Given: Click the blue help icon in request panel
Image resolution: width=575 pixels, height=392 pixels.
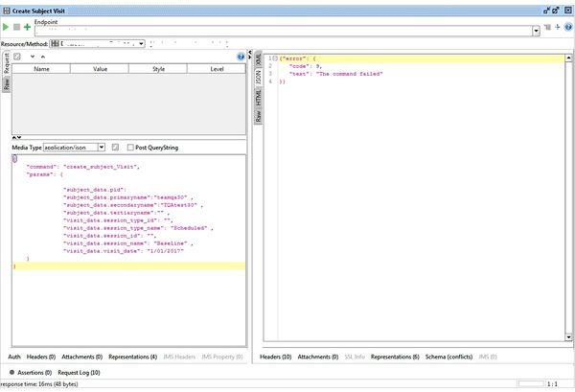Looking at the screenshot, I should coord(241,57).
